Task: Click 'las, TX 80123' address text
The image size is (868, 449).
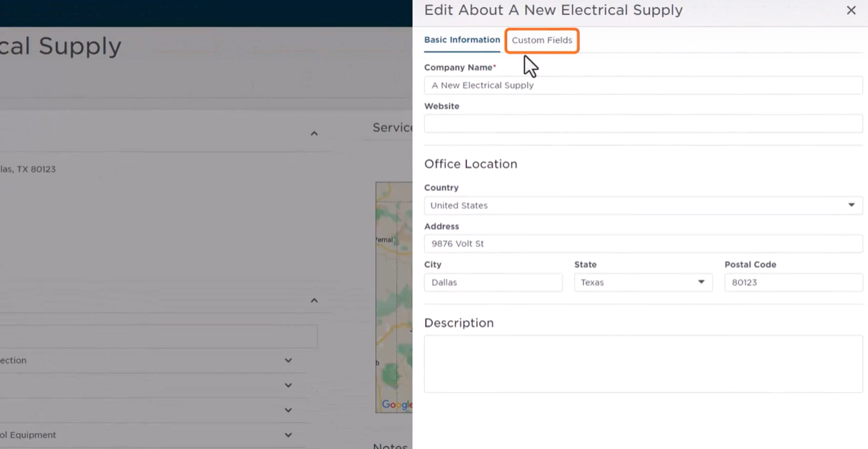Action: 28,169
